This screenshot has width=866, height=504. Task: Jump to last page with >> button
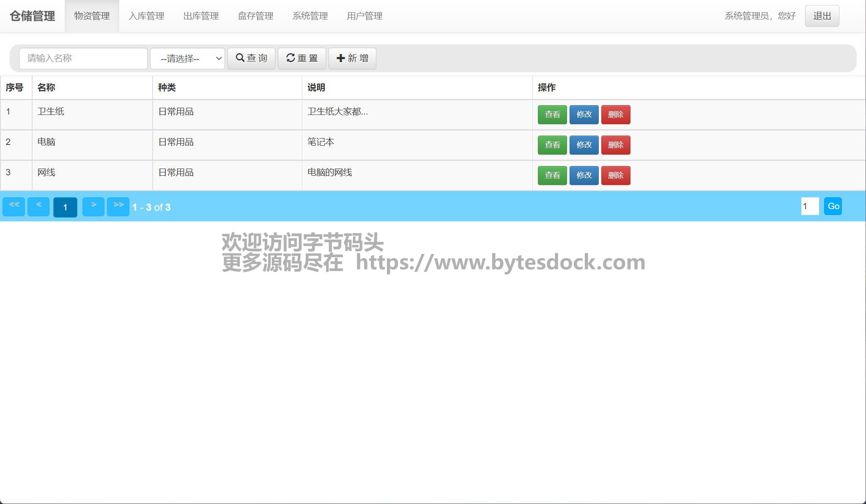point(118,207)
